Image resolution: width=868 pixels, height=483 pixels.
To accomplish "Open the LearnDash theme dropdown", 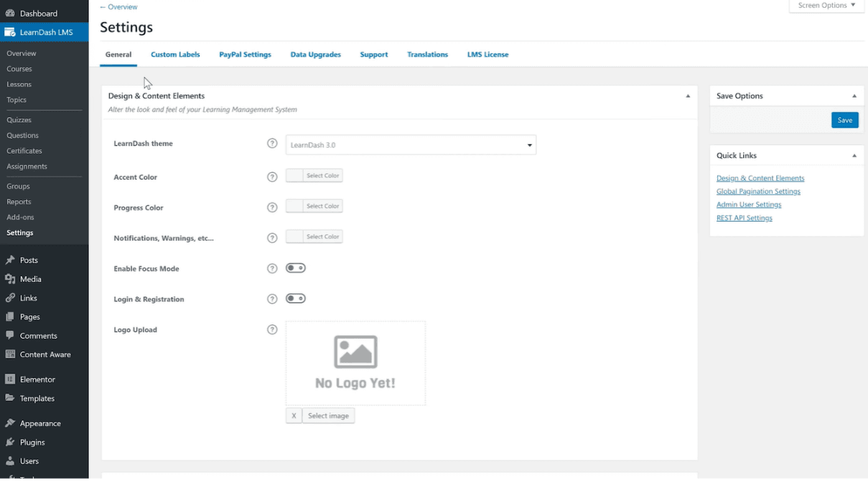I will [411, 145].
